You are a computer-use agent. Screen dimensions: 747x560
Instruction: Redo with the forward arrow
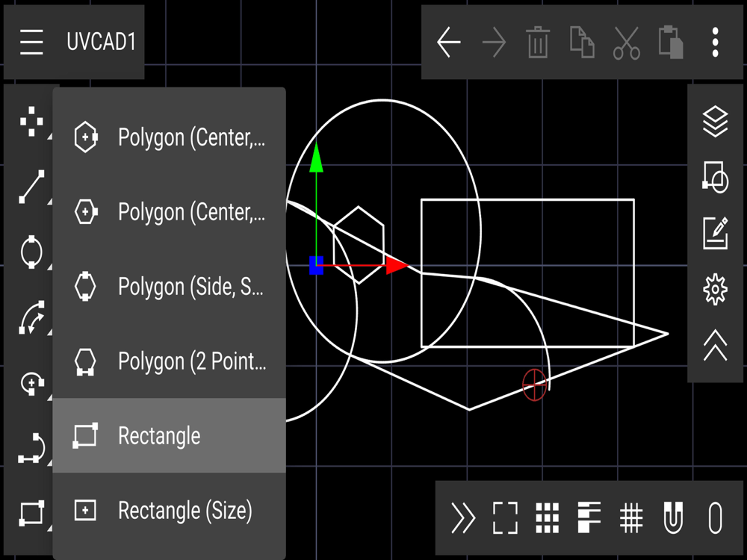[494, 43]
